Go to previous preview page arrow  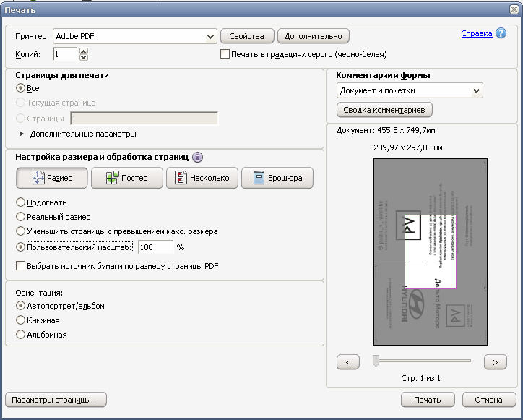pos(348,362)
